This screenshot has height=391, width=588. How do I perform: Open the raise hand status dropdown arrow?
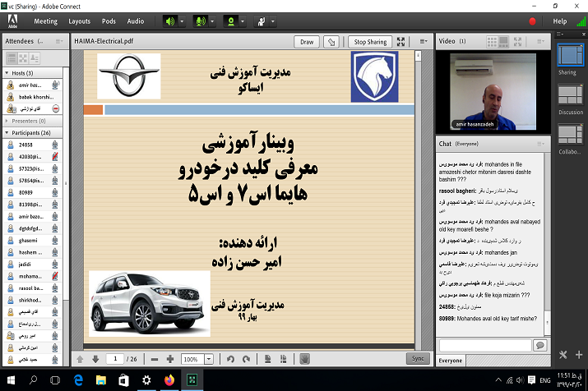pyautogui.click(x=271, y=21)
